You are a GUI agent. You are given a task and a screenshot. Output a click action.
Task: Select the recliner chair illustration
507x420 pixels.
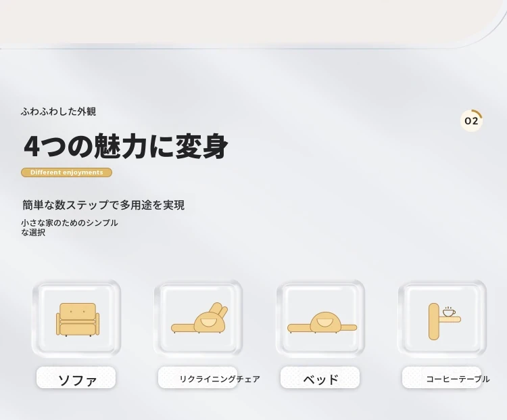[x=199, y=319]
